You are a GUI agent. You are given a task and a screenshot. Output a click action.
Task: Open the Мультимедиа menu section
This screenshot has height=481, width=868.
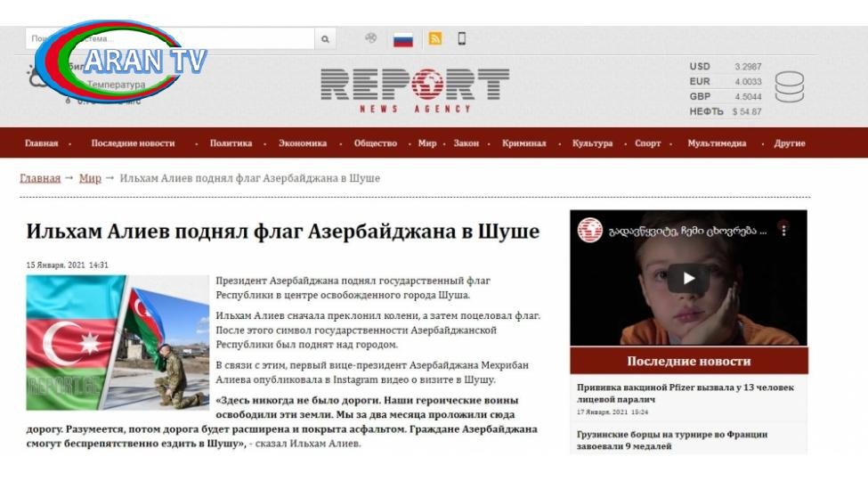tap(717, 143)
